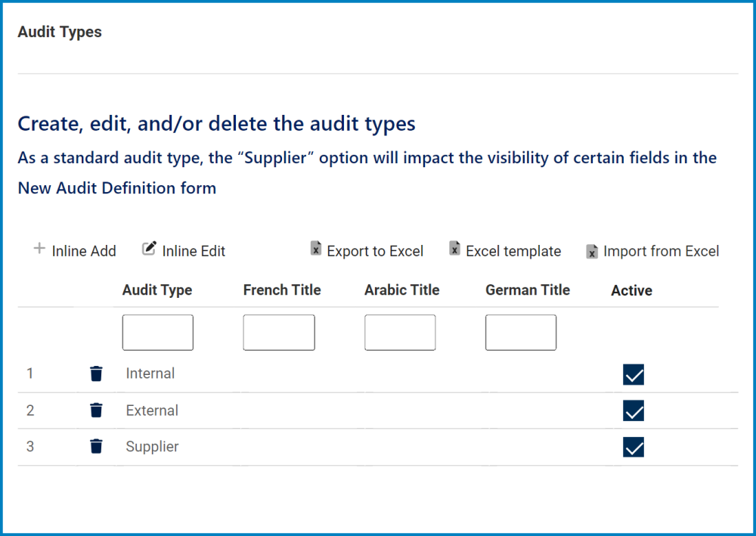
Task: Delete the Internal audit type using its trash icon
Action: [96, 373]
